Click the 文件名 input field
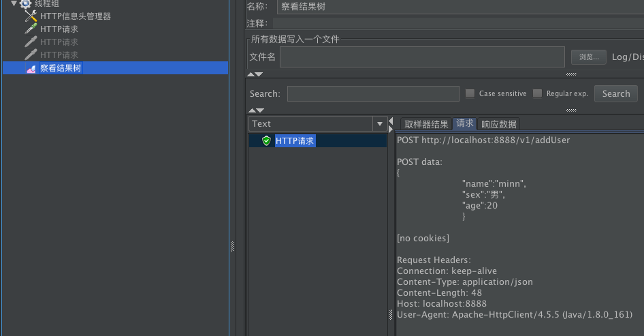 point(422,57)
